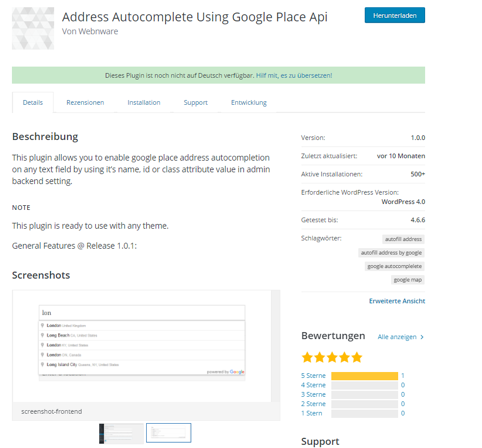
Task: Select the first dark screenshot thumbnail
Action: 121,433
